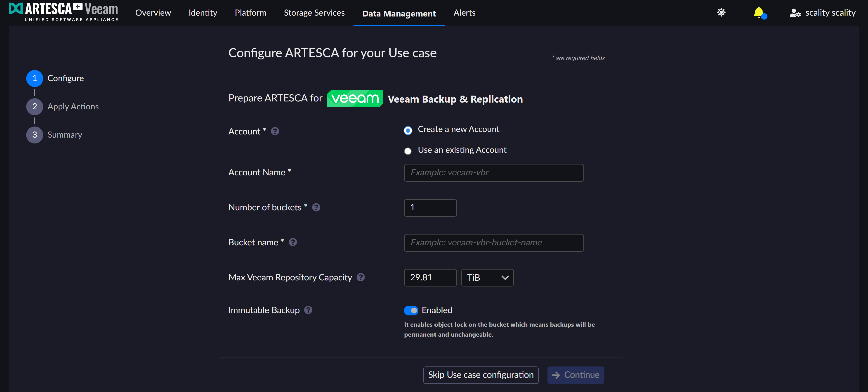
Task: Focus the Number of buckets field
Action: tap(430, 208)
